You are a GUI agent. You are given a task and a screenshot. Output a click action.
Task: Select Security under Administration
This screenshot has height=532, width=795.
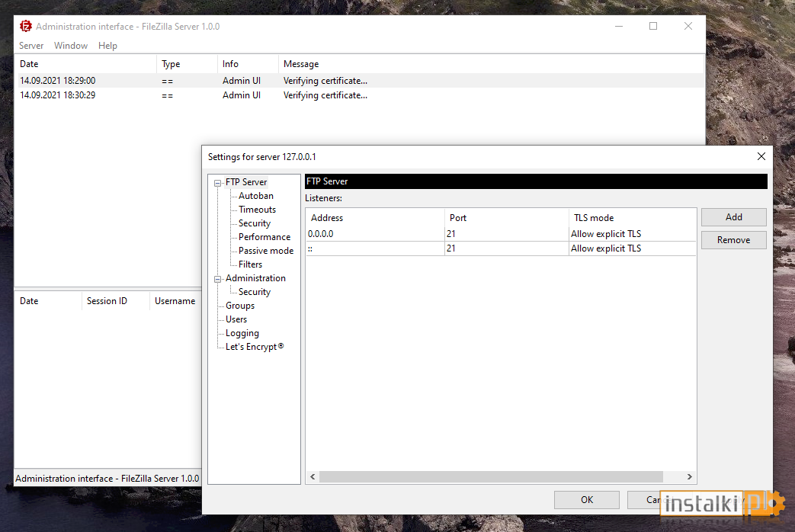pos(254,292)
